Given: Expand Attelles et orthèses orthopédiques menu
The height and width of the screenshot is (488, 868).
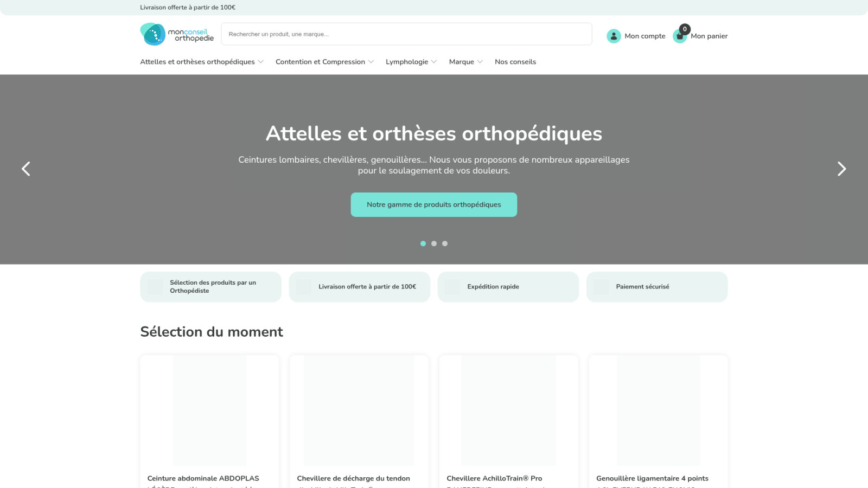Looking at the screenshot, I should (x=202, y=62).
